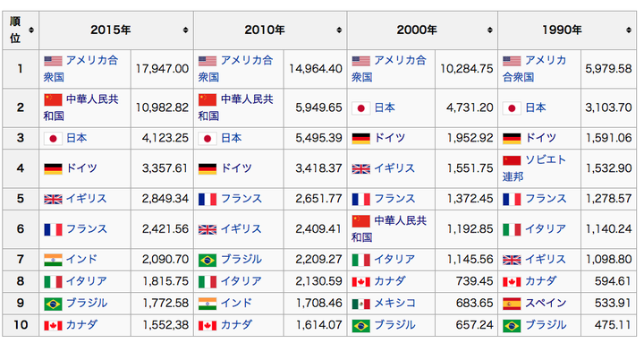
Task: Open スペイン link in 1990年 column
Action: coord(546,303)
